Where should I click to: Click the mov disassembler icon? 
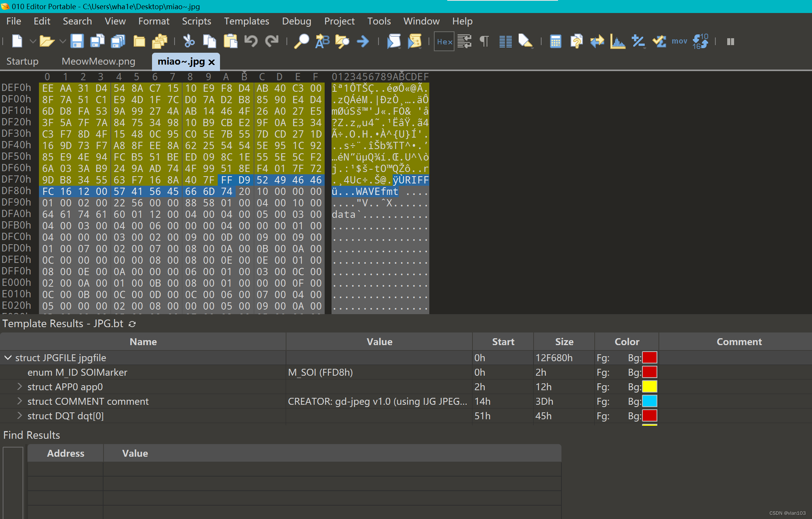pos(679,41)
